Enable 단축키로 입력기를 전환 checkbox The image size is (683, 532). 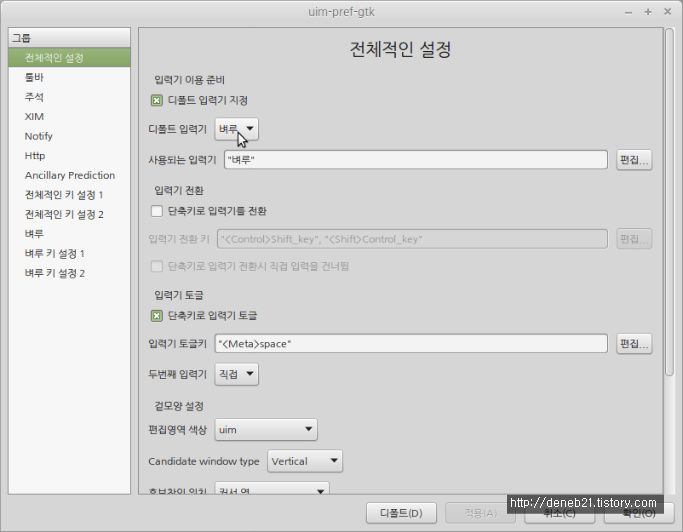click(x=156, y=211)
